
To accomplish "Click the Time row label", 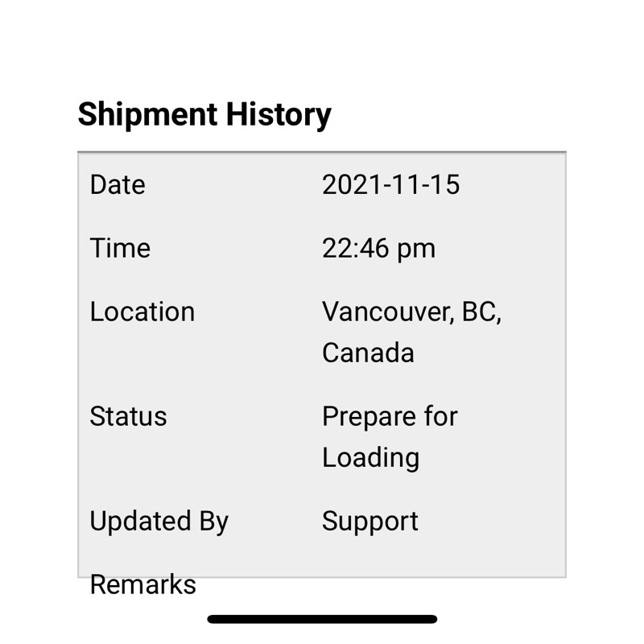I will tap(120, 248).
